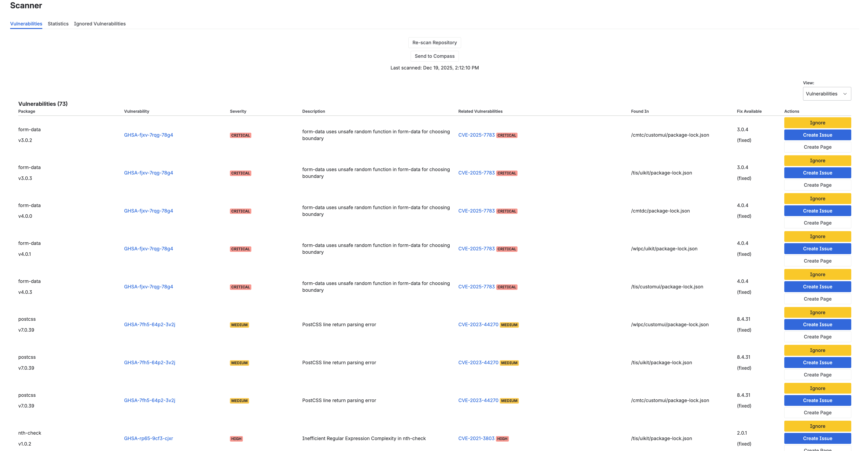Create Issue for postcss in /wlpc/customui
Viewport: 868px width, 451px height.
point(817,325)
